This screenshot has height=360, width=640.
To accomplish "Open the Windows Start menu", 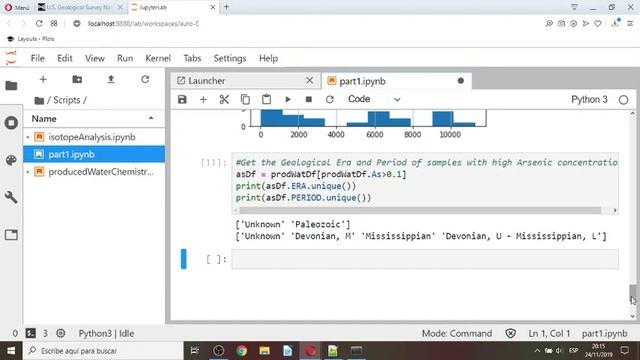I will click(11, 351).
